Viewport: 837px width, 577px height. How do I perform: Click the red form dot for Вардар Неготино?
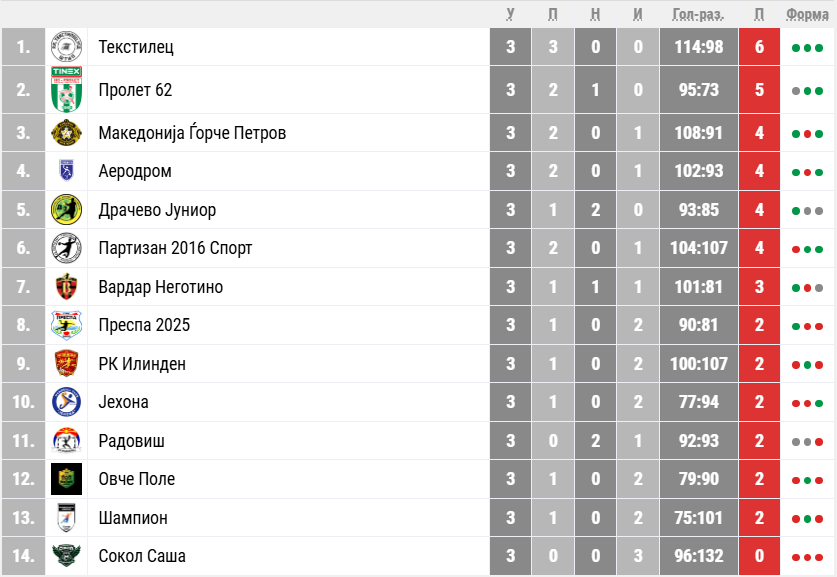[x=807, y=288]
